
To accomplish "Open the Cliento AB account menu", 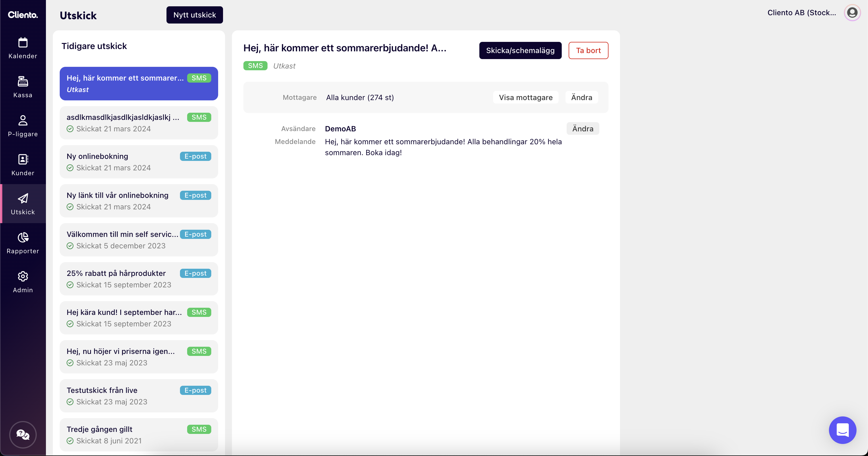I will pos(802,13).
